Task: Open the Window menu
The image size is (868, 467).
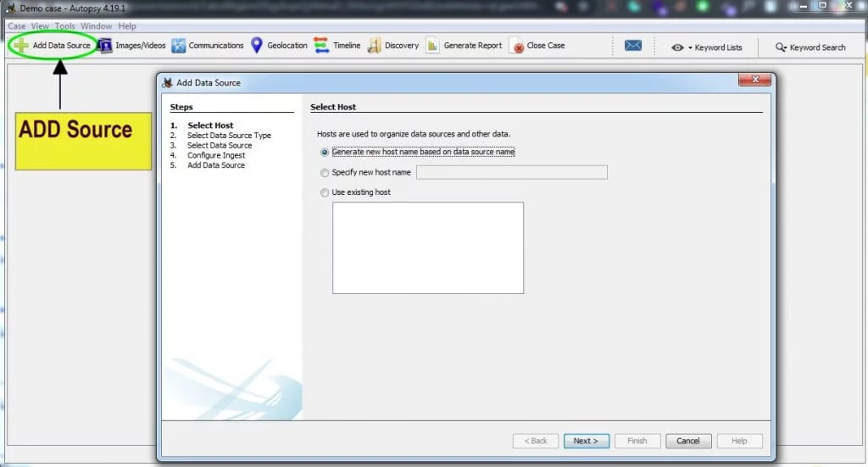Action: [97, 26]
